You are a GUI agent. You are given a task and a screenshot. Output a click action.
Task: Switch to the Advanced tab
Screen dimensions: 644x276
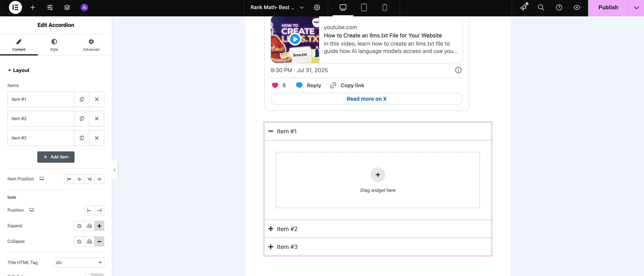(91, 45)
